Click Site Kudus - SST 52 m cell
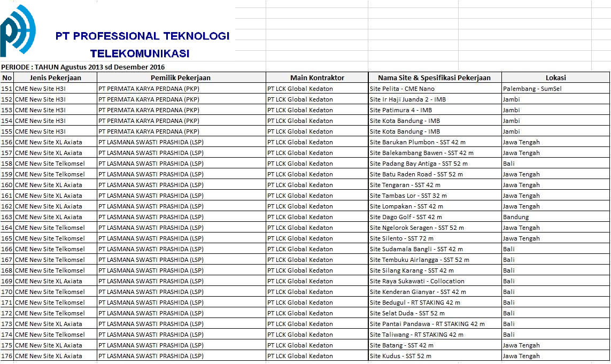This screenshot has height=364, width=611. (400, 356)
